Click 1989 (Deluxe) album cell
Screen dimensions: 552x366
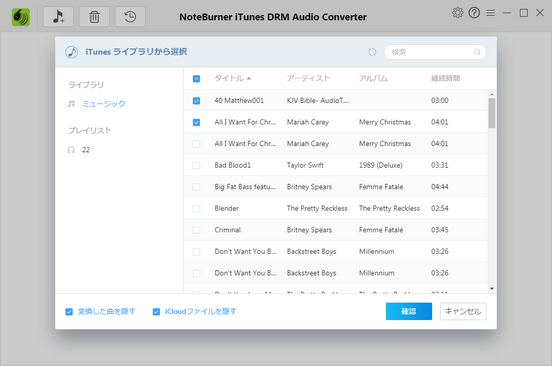coord(381,165)
